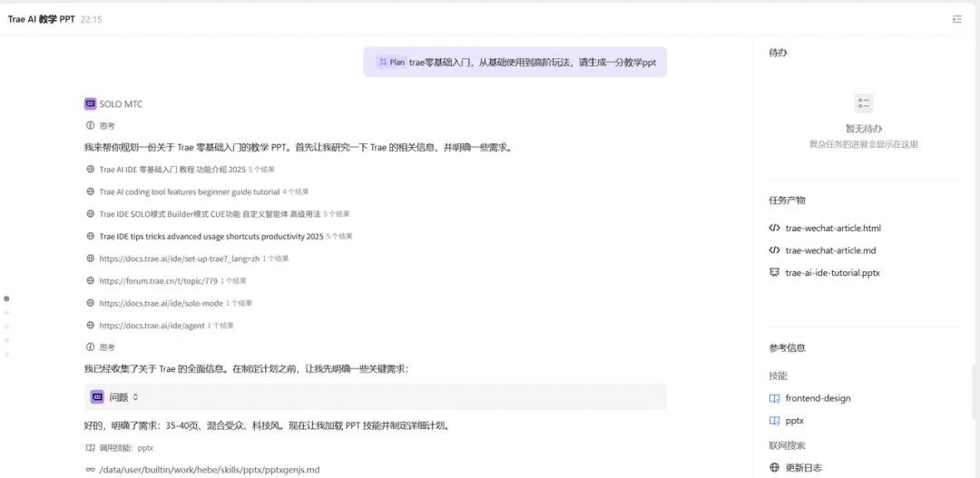Jump to second message navigation dot
This screenshot has width=980, height=478.
7,312
